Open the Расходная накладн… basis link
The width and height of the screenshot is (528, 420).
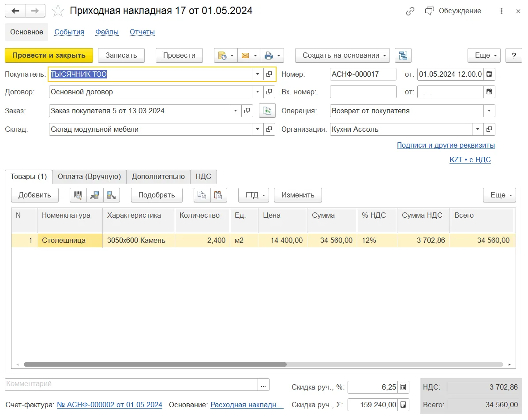coord(247,405)
